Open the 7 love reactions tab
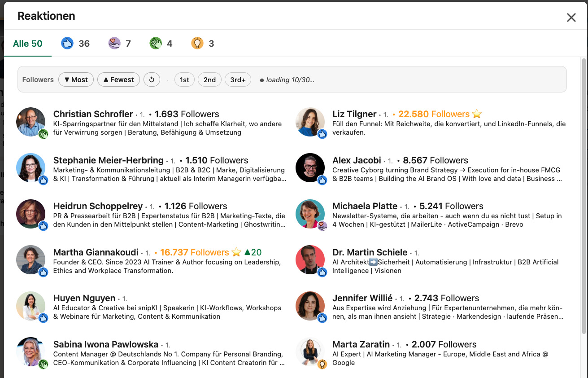 120,44
